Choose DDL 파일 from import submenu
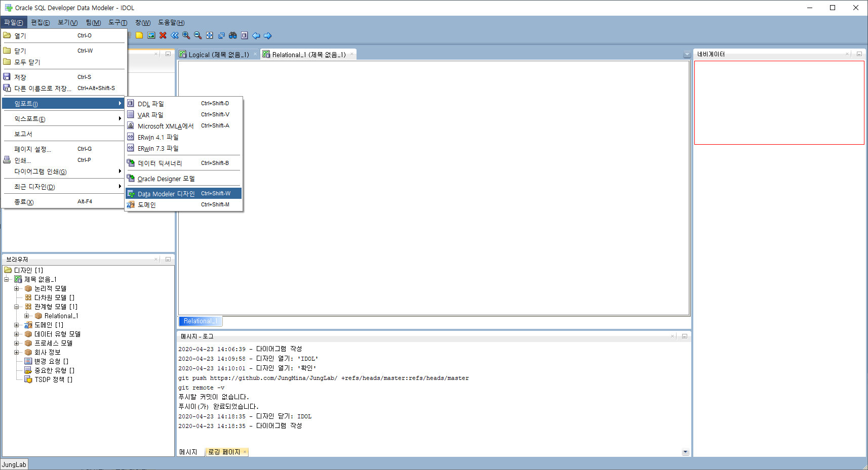 184,104
